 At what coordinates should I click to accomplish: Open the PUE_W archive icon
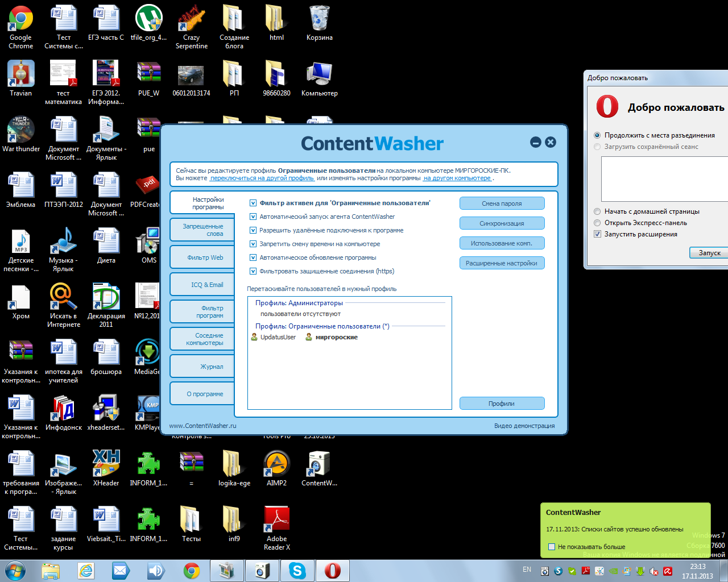[149, 78]
